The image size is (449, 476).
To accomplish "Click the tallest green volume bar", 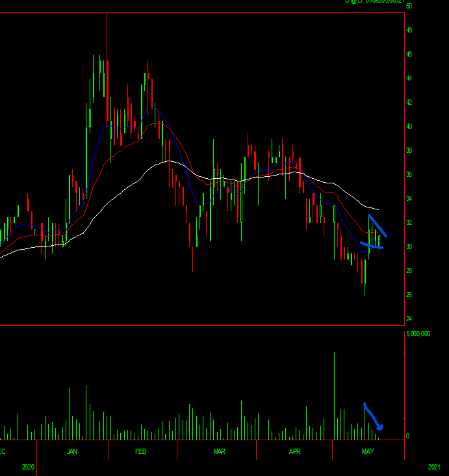I will [335, 396].
